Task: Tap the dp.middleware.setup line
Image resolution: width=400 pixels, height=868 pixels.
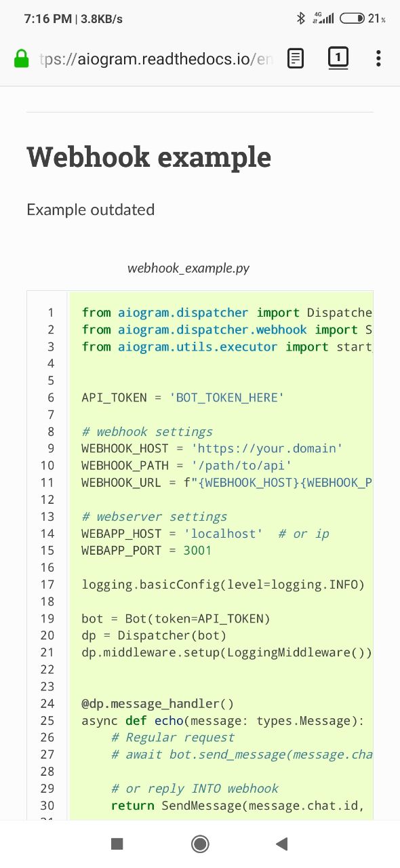Action: click(227, 652)
